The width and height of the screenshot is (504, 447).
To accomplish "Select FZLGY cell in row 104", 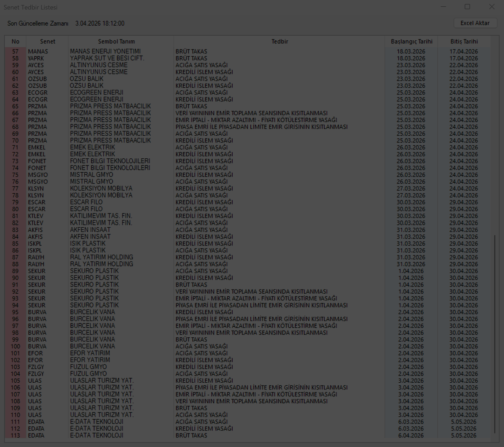I will [x=36, y=374].
